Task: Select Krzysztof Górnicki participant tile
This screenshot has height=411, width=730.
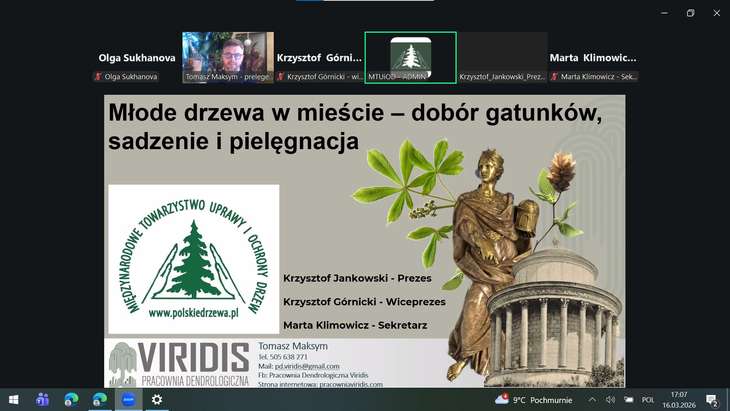Action: [x=319, y=58]
